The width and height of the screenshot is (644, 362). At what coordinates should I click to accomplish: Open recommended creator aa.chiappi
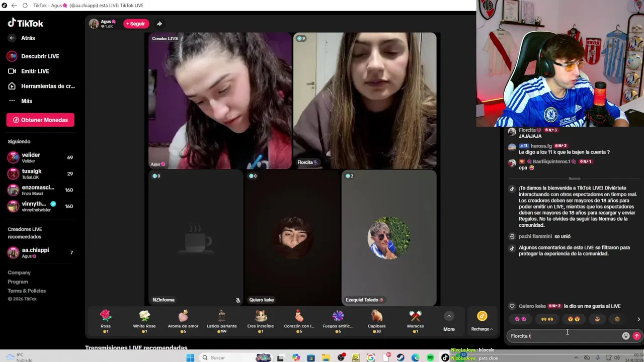click(40, 252)
